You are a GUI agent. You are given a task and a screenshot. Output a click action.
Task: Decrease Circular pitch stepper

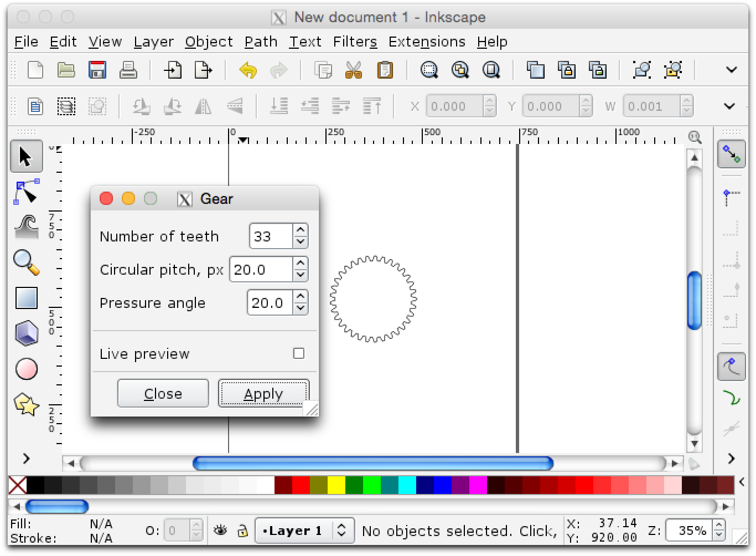(301, 275)
